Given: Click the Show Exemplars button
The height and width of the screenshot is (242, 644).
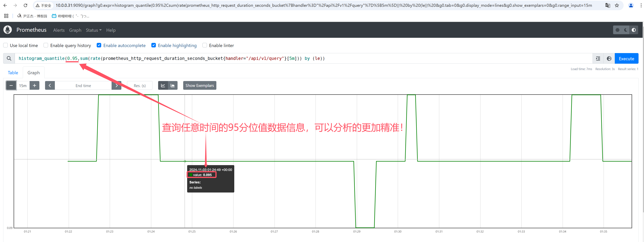Looking at the screenshot, I should tap(200, 85).
